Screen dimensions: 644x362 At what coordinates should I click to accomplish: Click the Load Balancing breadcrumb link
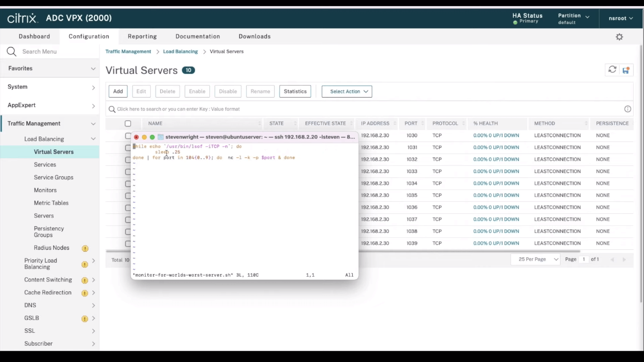coord(181,51)
